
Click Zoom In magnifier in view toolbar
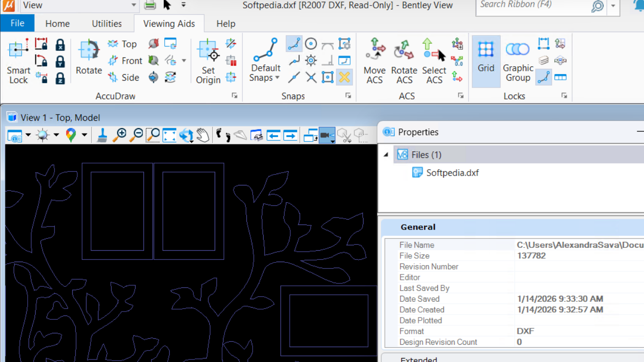click(119, 135)
